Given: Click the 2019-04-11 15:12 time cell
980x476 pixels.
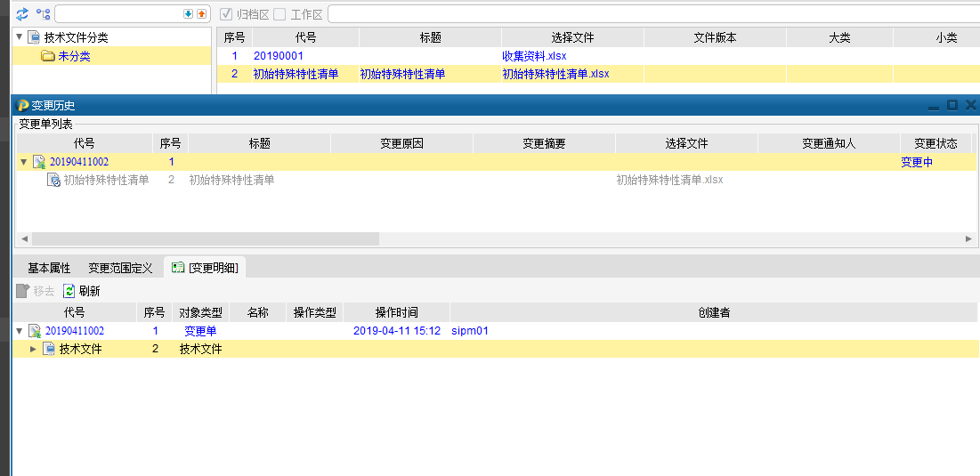Looking at the screenshot, I should pyautogui.click(x=397, y=331).
